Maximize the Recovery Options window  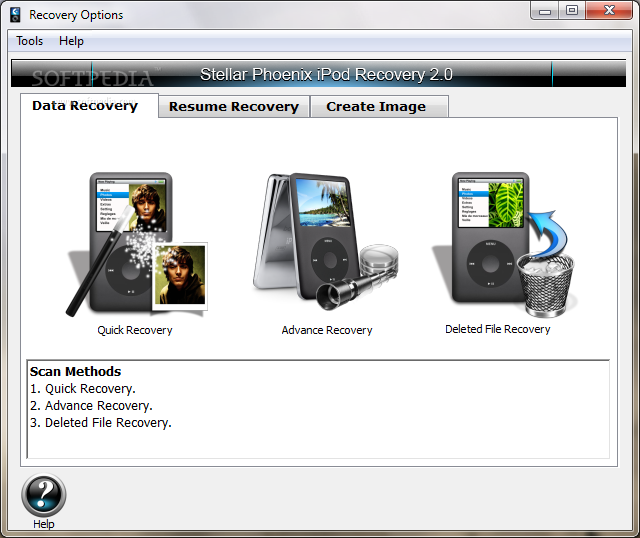click(x=572, y=11)
